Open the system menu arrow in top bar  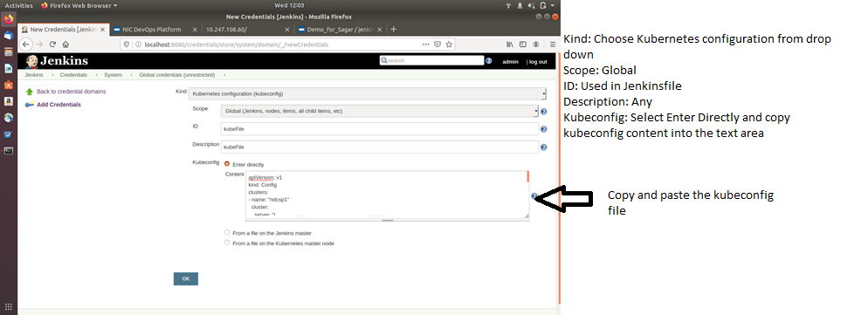[553, 5]
